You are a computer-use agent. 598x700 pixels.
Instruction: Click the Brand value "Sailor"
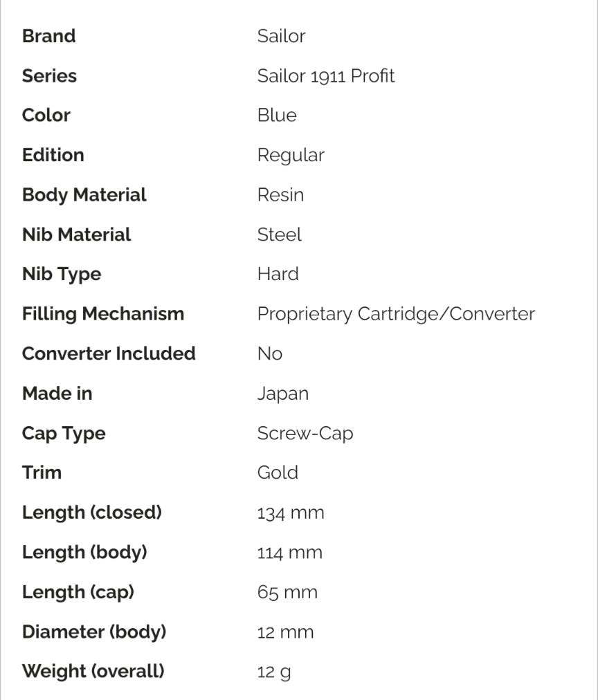[x=281, y=36]
